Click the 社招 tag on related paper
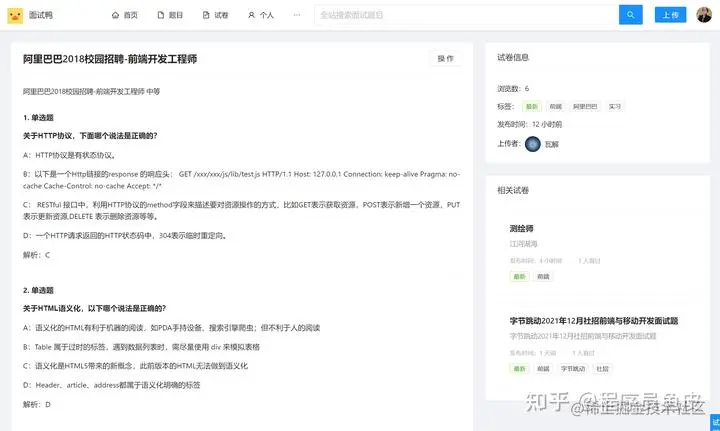 [x=602, y=369]
